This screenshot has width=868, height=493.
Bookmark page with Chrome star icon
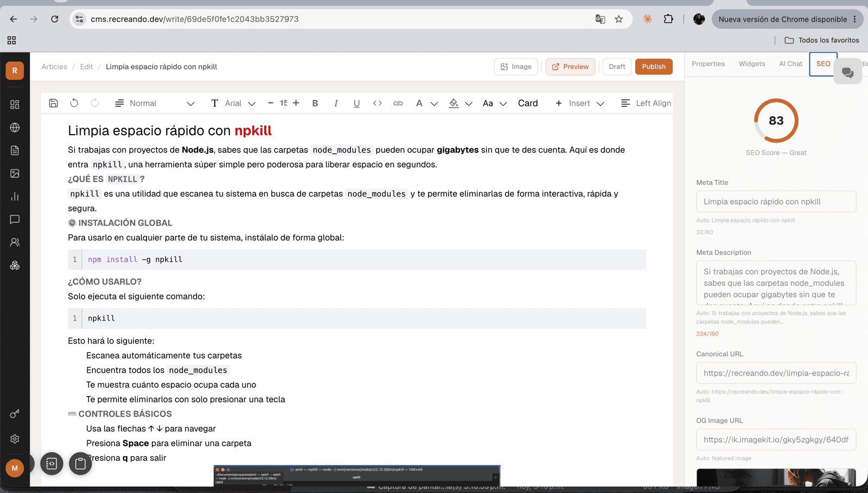(x=618, y=19)
